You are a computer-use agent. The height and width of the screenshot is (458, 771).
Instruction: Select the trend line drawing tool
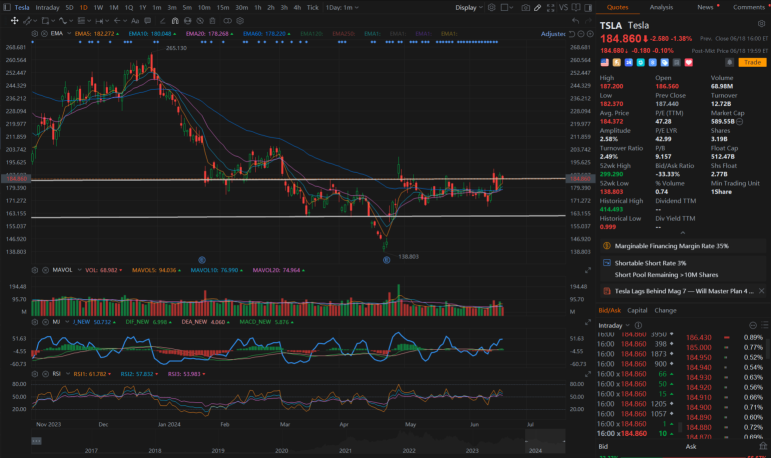(x=27, y=21)
